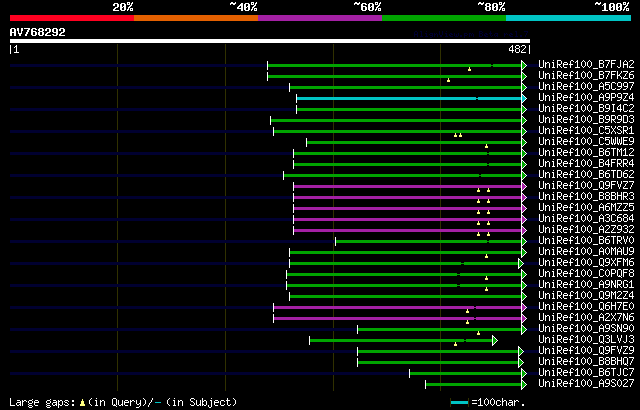Click the yellow gap marker under B7FKZ6

(448, 80)
